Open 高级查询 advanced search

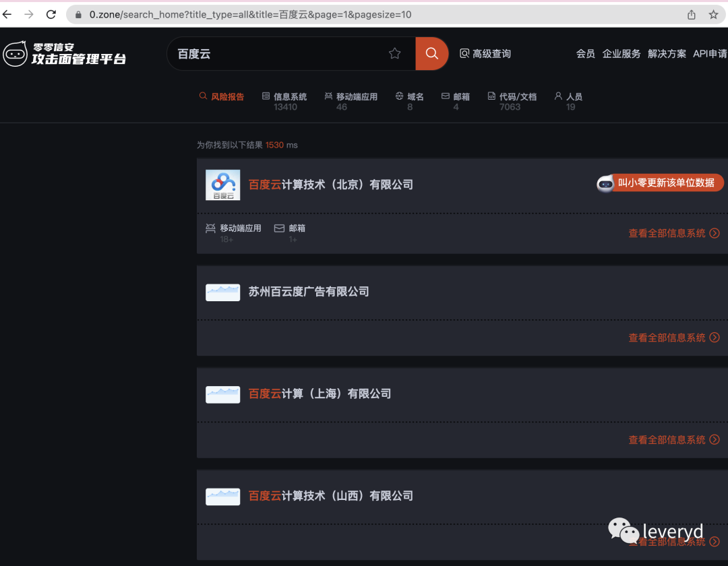click(485, 54)
